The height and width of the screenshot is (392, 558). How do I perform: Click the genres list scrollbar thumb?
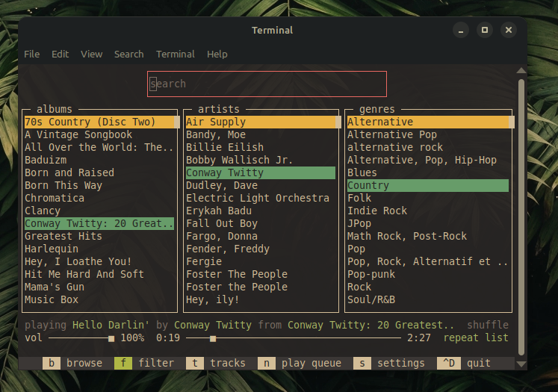pos(512,122)
